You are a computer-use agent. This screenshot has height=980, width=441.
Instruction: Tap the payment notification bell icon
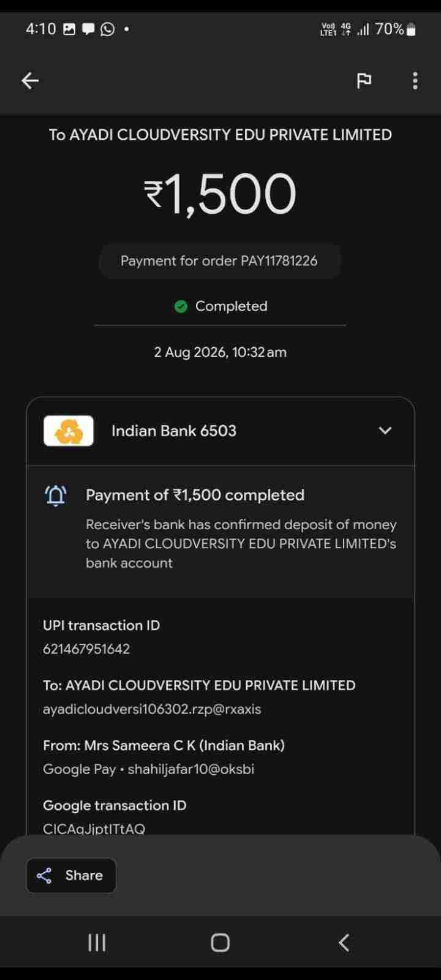pos(56,496)
